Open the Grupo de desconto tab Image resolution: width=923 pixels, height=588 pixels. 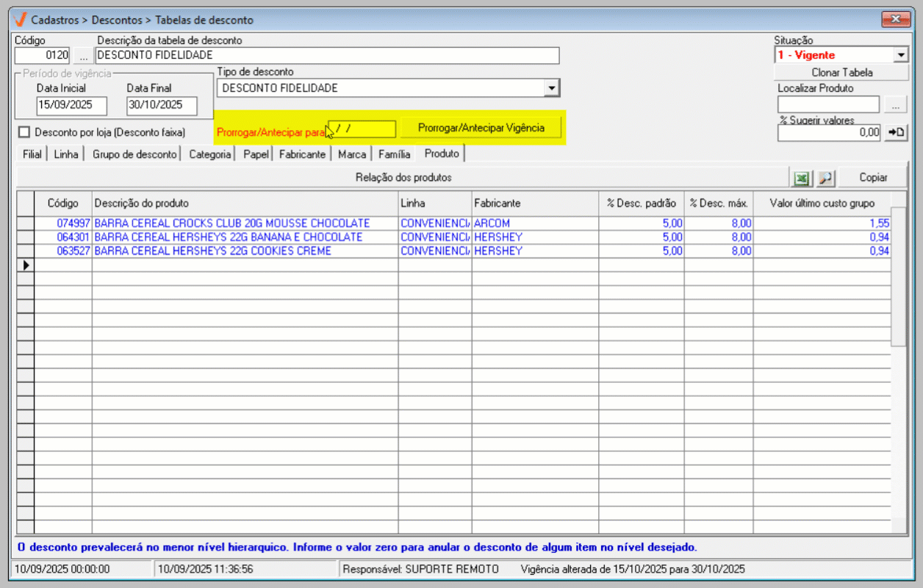tap(134, 154)
